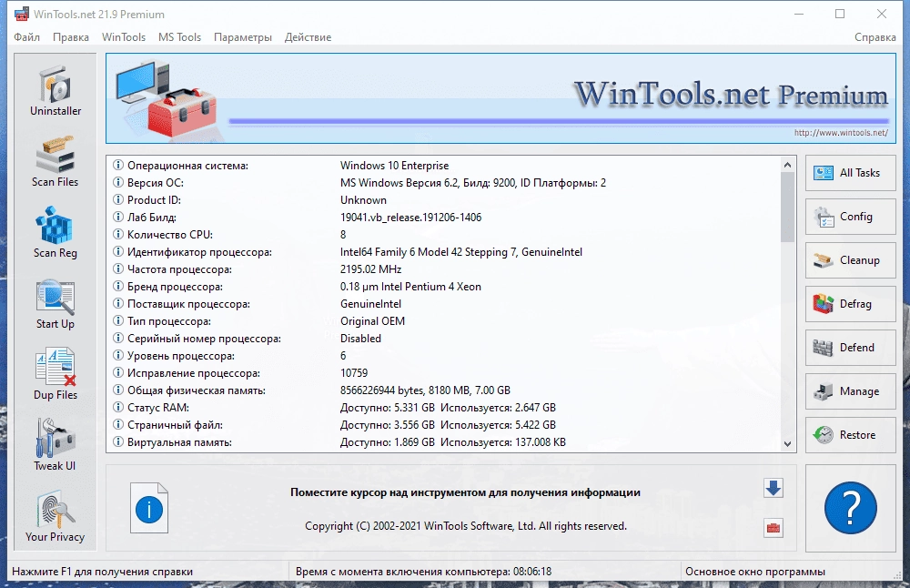Click info icon next to Операционная система

pos(117,165)
